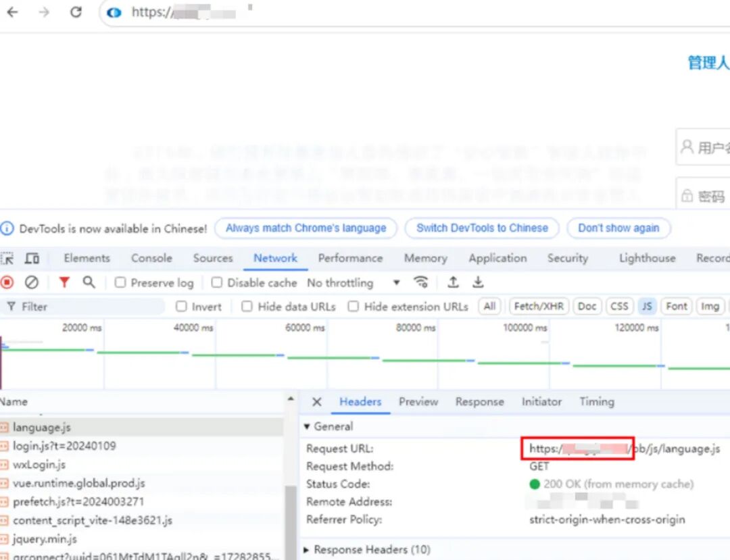Click the site info icon in address bar

click(114, 13)
